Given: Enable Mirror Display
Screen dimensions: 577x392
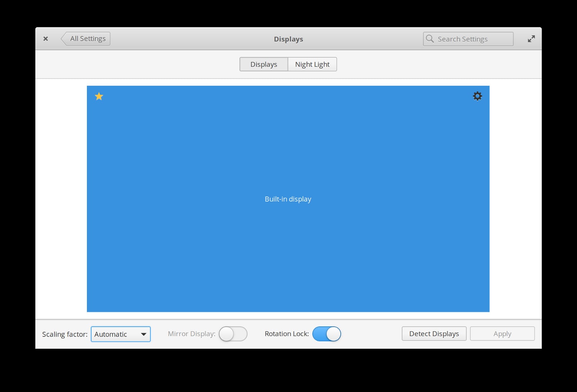Looking at the screenshot, I should pos(233,334).
